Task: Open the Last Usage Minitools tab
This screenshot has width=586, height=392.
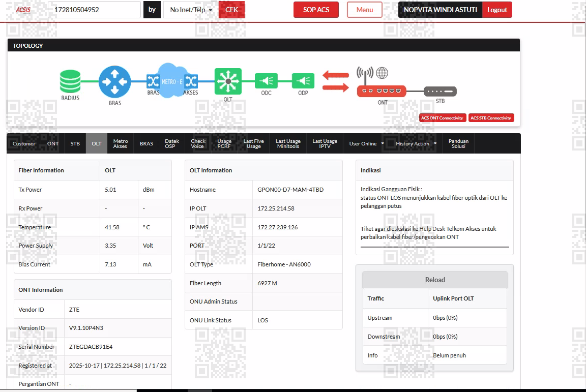Action: pyautogui.click(x=288, y=143)
